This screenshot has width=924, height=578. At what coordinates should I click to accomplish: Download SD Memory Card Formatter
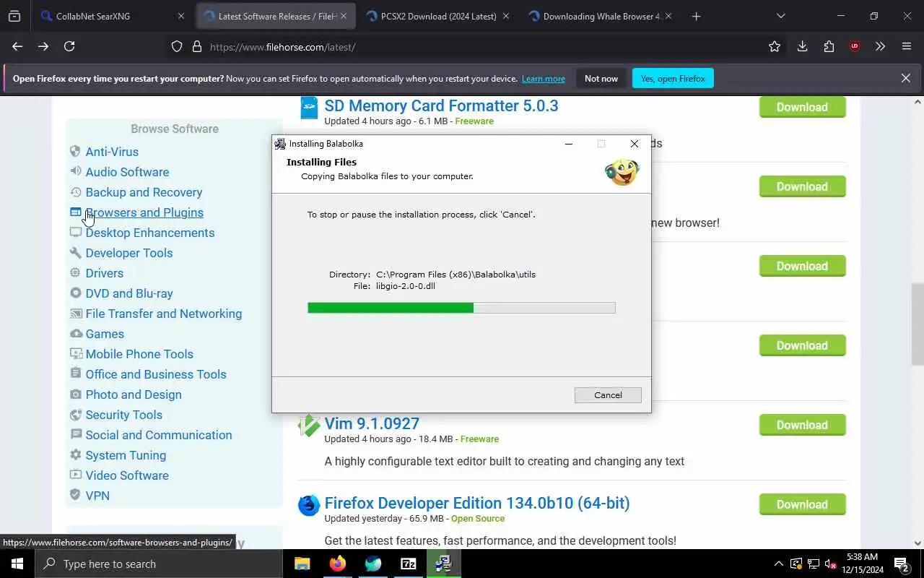click(802, 107)
